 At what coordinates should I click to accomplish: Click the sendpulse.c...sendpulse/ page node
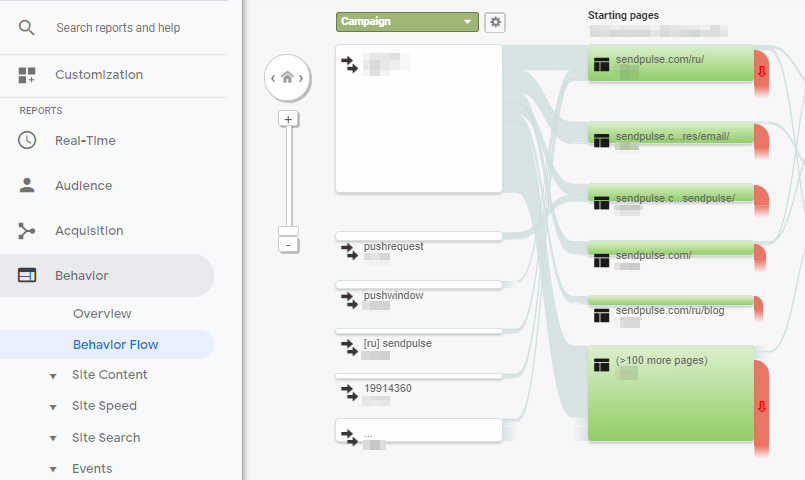[670, 193]
